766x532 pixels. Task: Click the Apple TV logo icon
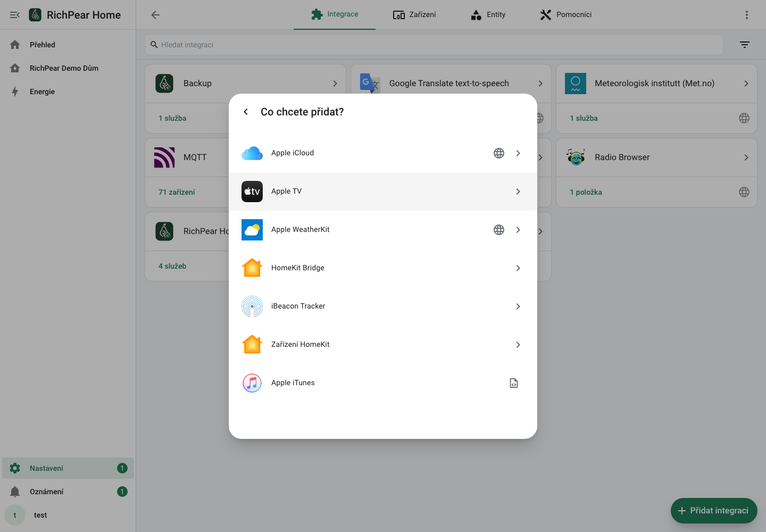tap(252, 192)
